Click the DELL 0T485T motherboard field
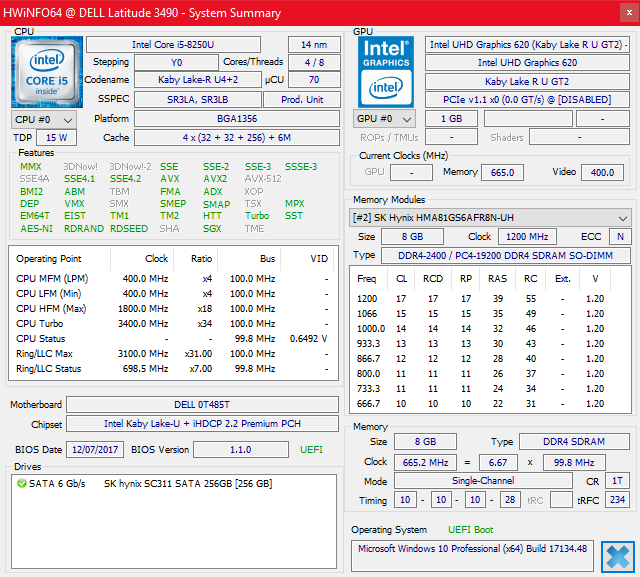 (x=203, y=405)
